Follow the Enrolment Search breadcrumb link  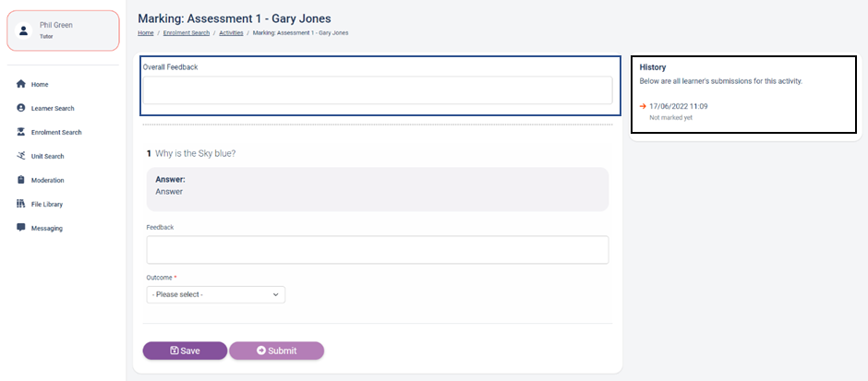tap(187, 32)
